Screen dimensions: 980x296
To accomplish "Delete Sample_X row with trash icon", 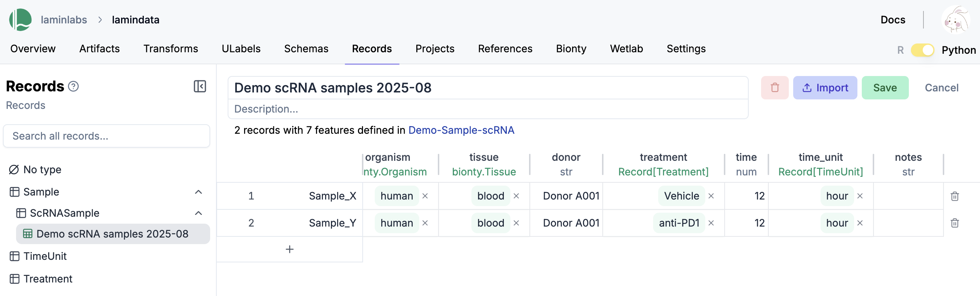I will (954, 196).
